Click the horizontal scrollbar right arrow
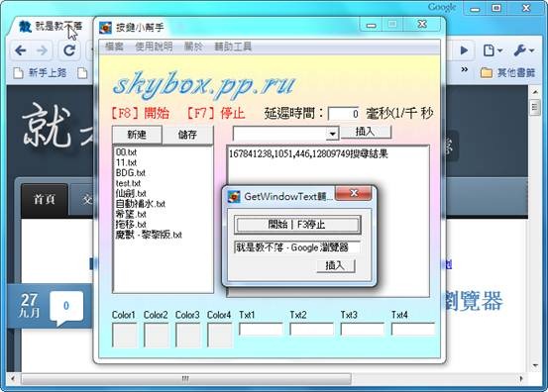The width and height of the screenshot is (548, 392). click(521, 378)
